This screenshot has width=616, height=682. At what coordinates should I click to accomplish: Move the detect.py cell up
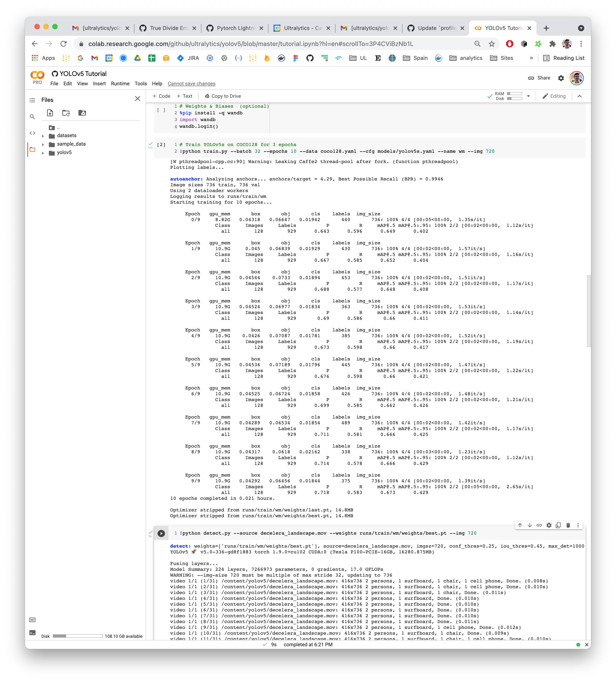pos(520,525)
